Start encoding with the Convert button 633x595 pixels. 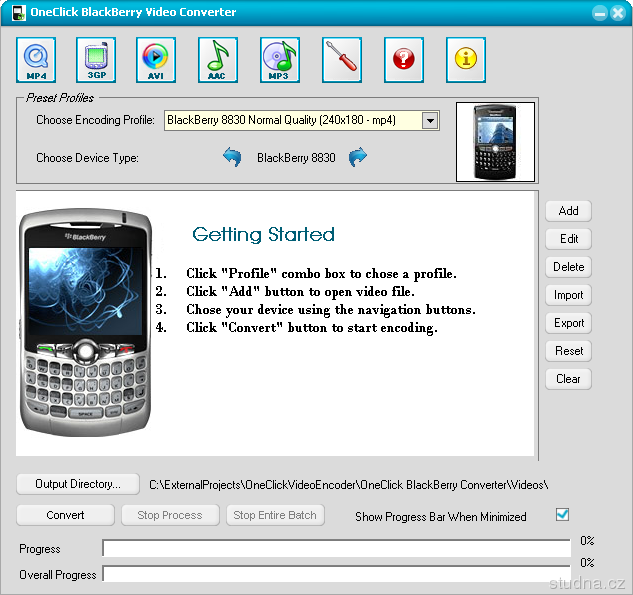(65, 515)
